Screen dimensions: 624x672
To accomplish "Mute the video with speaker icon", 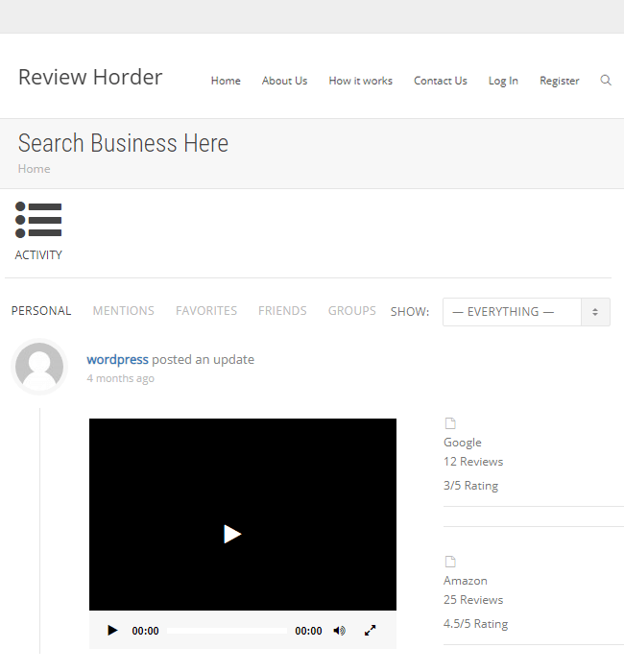I will pyautogui.click(x=339, y=631).
